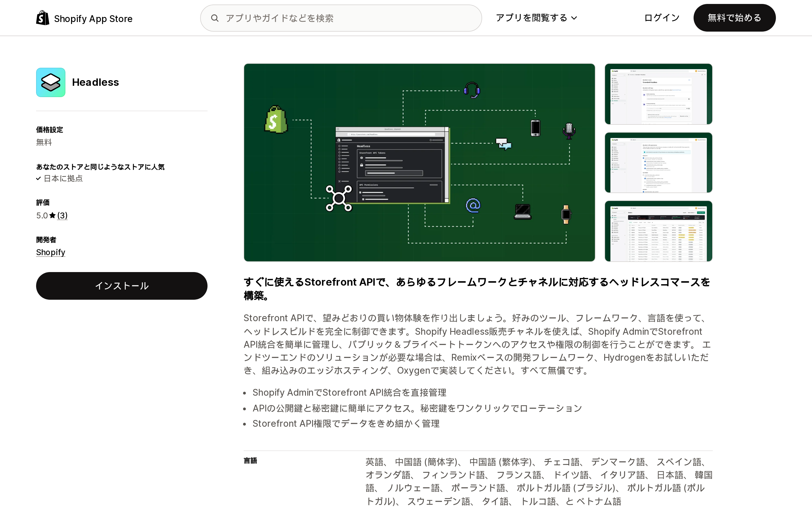
Task: Click the 無料 price text
Action: pos(44,142)
